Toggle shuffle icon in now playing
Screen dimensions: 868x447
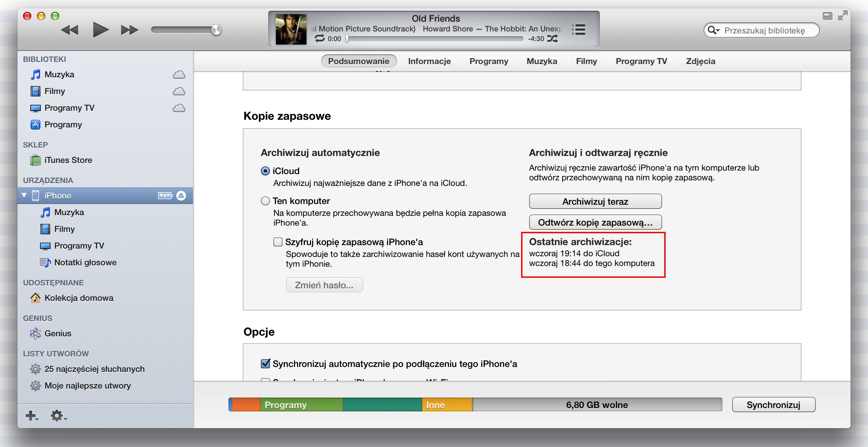pos(552,39)
